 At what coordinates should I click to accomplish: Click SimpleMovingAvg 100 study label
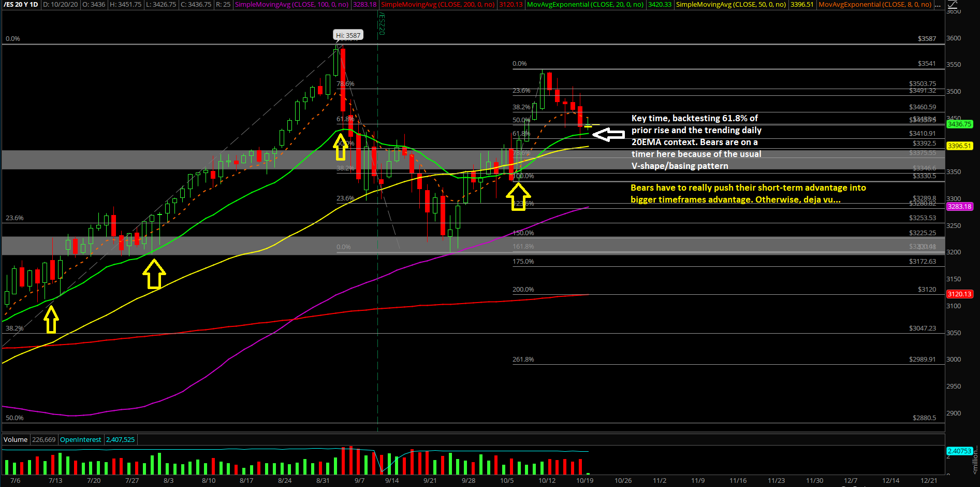(x=292, y=5)
